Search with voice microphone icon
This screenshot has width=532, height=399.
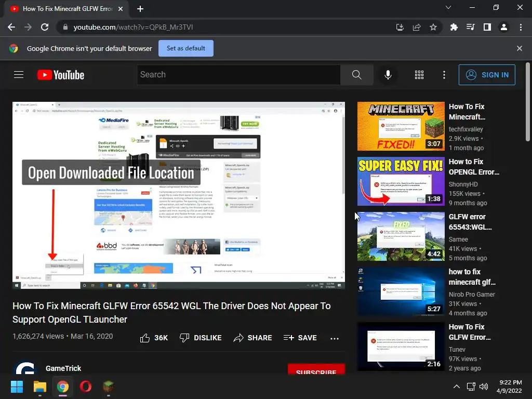388,75
